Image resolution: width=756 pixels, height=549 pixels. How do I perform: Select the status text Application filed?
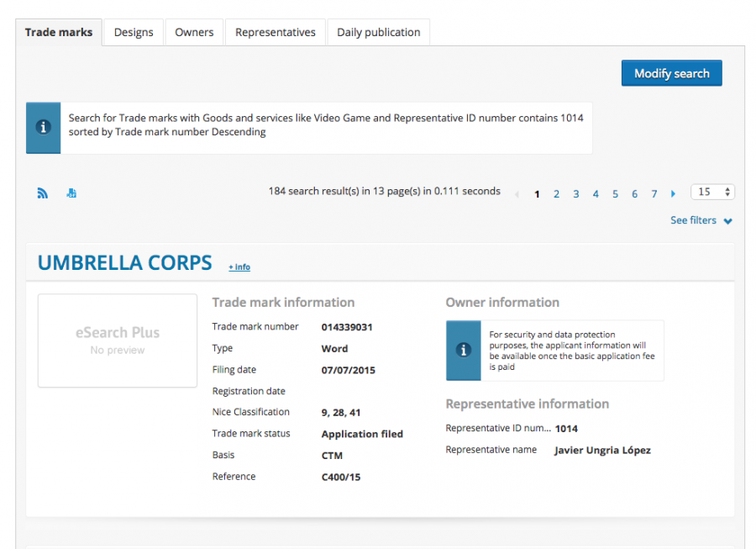pos(362,434)
